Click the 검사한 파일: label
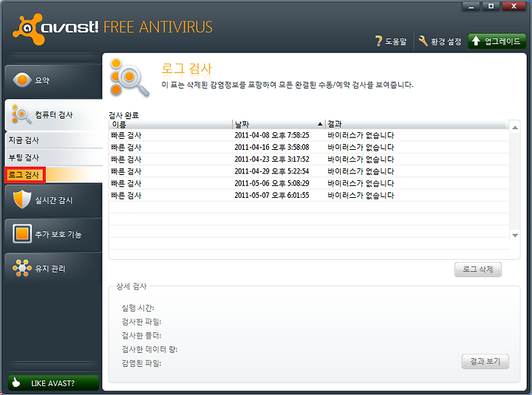 pyautogui.click(x=141, y=322)
